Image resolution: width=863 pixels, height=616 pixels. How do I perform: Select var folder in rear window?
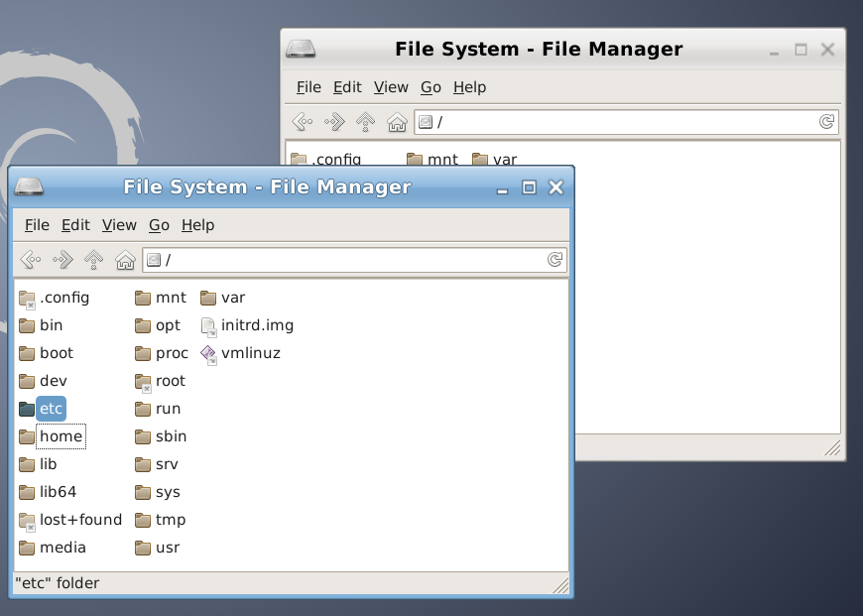click(494, 159)
